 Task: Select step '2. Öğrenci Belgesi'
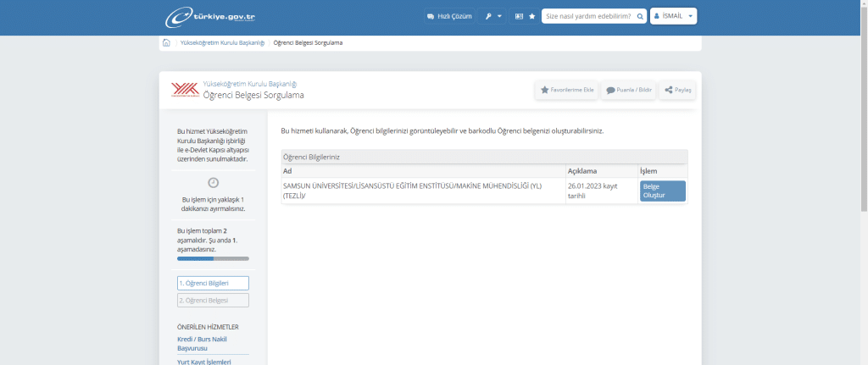click(x=213, y=300)
